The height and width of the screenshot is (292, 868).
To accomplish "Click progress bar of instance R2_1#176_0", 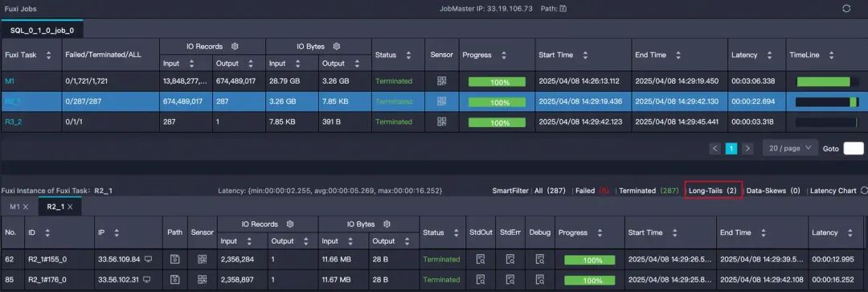I will [590, 280].
